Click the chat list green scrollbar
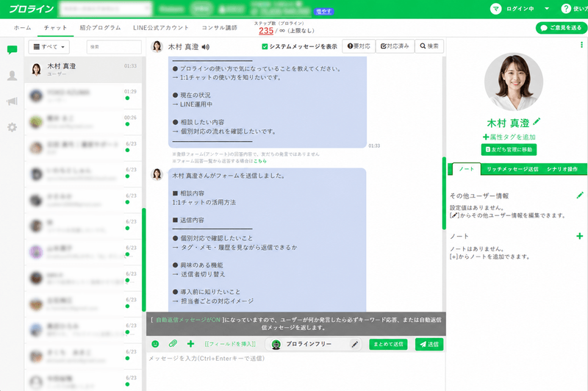This screenshot has height=391, width=588. [143, 259]
